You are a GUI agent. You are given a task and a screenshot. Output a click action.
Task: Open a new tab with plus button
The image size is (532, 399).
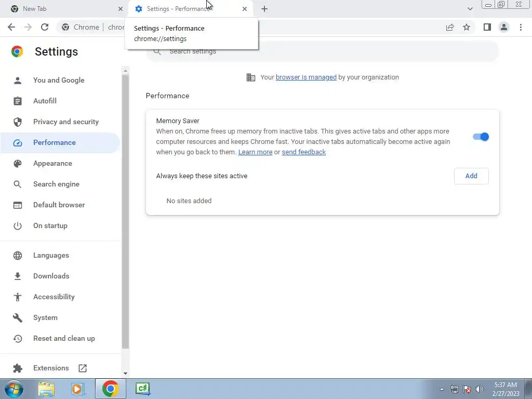point(264,9)
